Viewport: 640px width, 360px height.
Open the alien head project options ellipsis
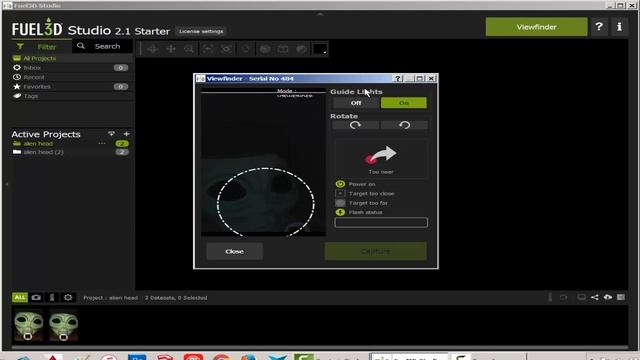tap(102, 144)
